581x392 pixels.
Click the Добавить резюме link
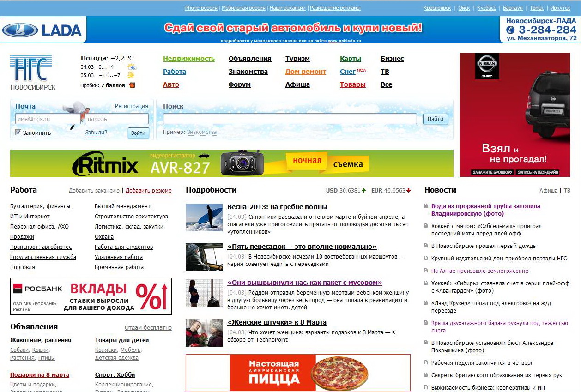click(148, 190)
